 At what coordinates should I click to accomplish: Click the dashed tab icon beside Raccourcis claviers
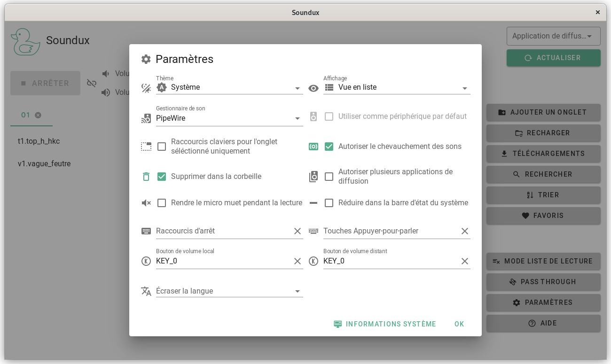click(x=146, y=147)
